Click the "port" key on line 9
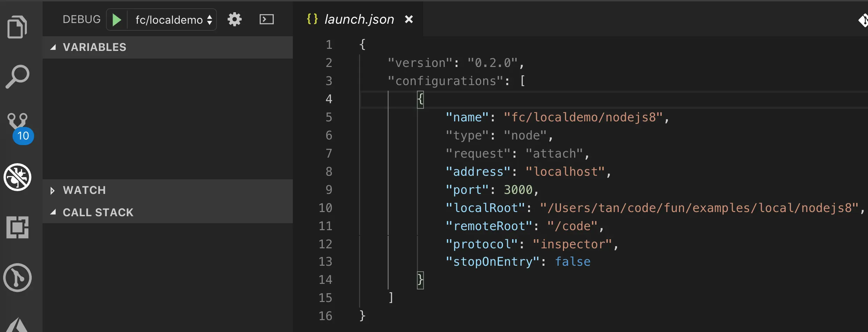 coord(467,190)
